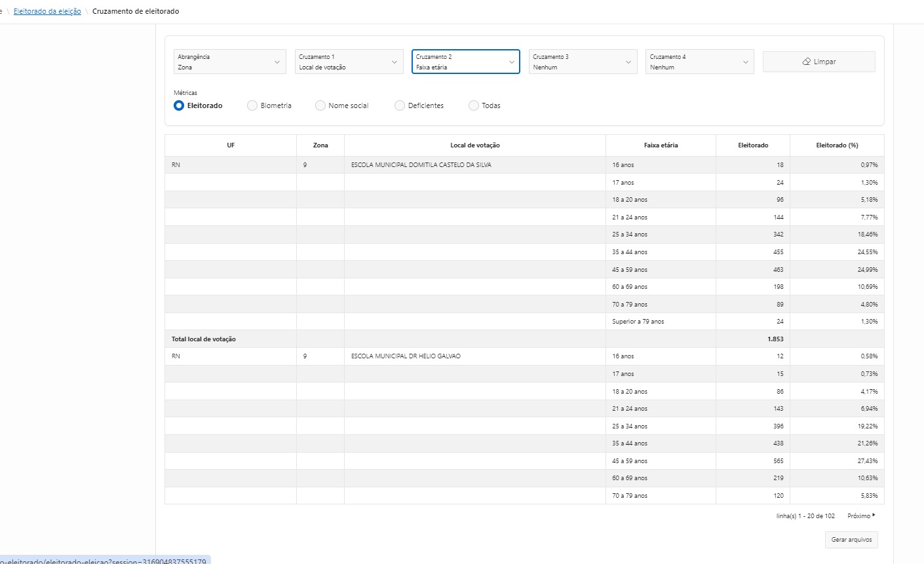This screenshot has width=924, height=564.
Task: Click the Total local de votação row label
Action: pyautogui.click(x=204, y=339)
